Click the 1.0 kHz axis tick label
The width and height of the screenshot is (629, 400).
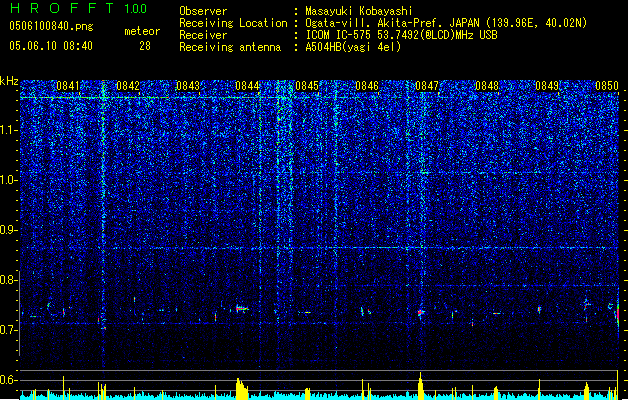pos(9,180)
